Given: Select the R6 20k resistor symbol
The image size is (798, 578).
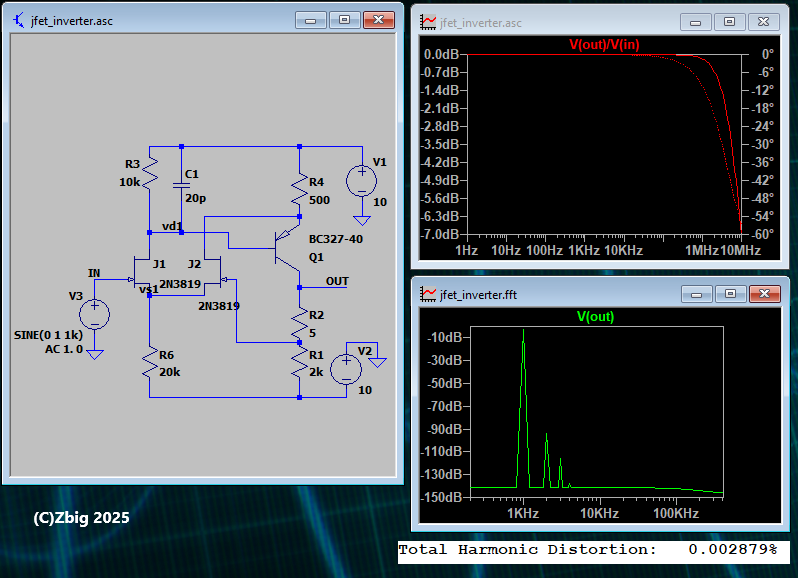Looking at the screenshot, I should pos(150,363).
